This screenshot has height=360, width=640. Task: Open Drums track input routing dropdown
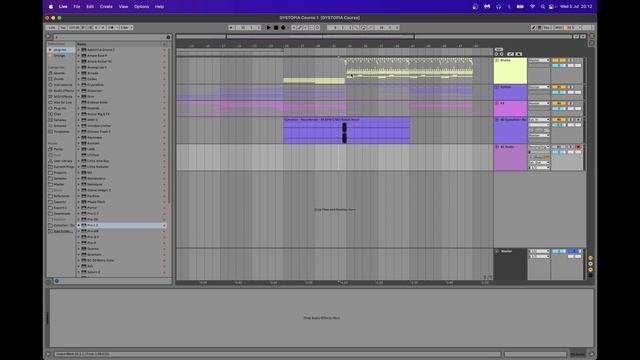(539, 60)
